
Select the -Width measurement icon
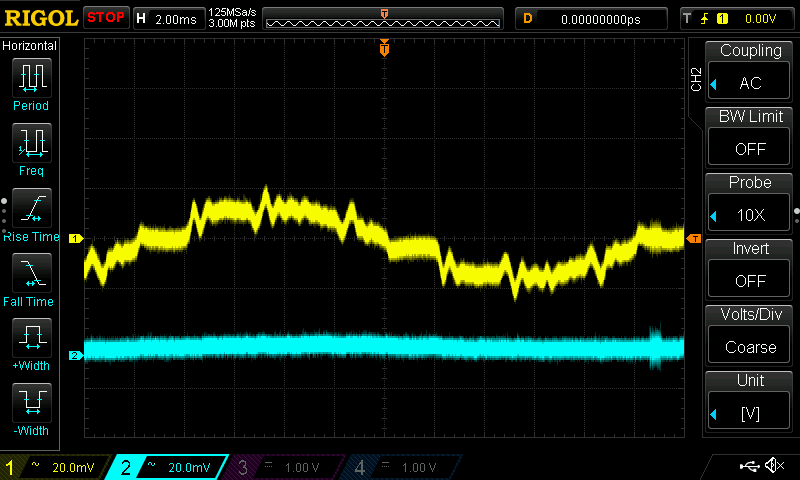(x=32, y=402)
